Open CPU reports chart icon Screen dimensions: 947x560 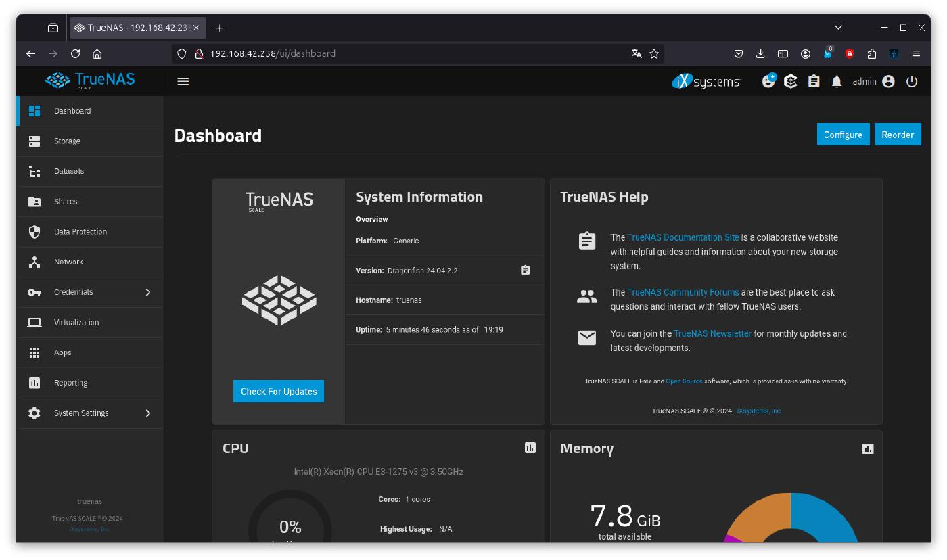coord(530,448)
